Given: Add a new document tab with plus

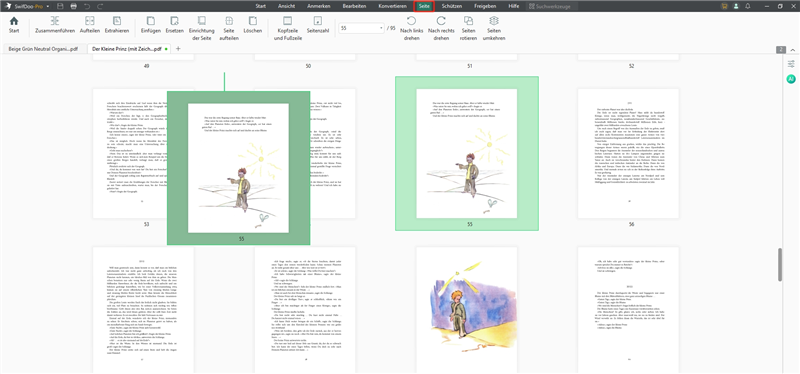Looking at the screenshot, I should coord(178,49).
